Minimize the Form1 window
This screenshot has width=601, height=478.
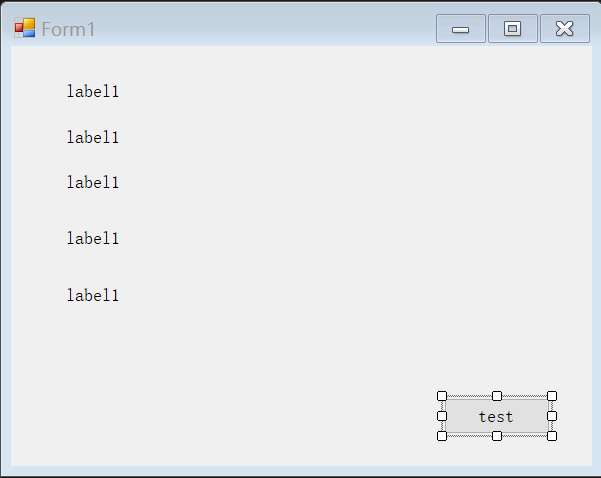coord(461,29)
